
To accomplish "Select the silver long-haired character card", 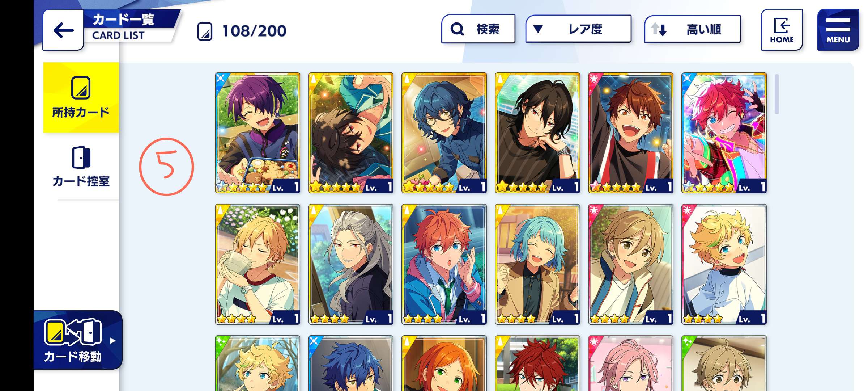I will (351, 264).
